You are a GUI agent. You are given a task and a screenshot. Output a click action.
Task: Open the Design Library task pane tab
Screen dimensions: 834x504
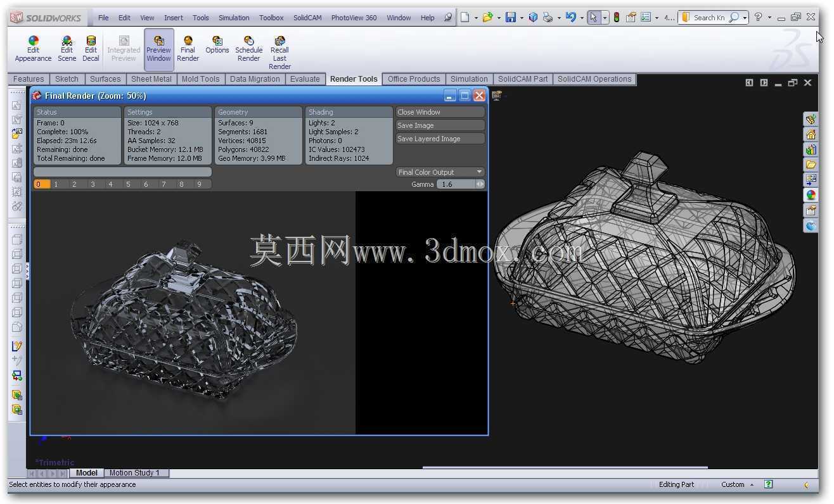tap(811, 150)
